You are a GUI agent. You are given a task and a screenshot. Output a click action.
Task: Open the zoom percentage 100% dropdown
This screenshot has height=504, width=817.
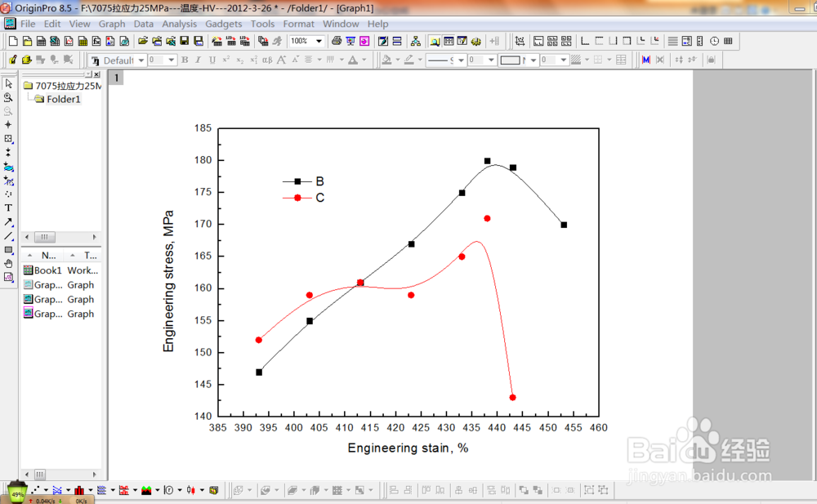point(319,41)
